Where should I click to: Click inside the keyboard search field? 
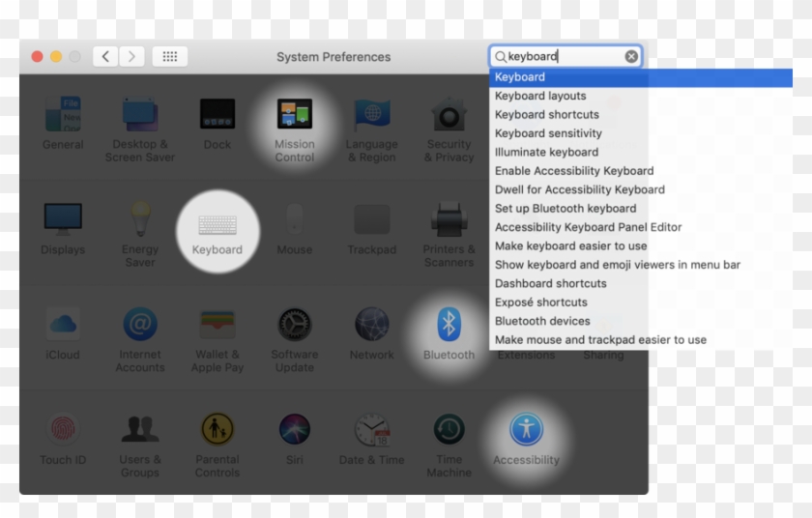click(565, 56)
